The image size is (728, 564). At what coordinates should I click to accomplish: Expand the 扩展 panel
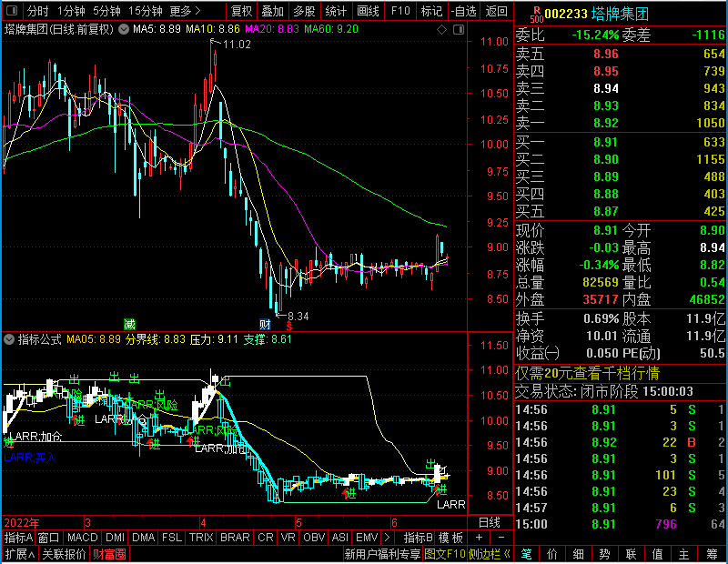click(x=19, y=554)
